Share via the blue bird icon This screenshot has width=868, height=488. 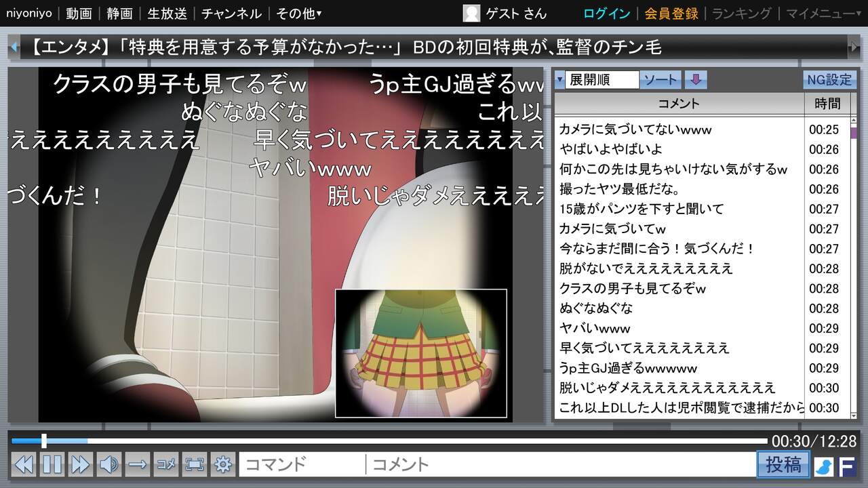coord(823,466)
